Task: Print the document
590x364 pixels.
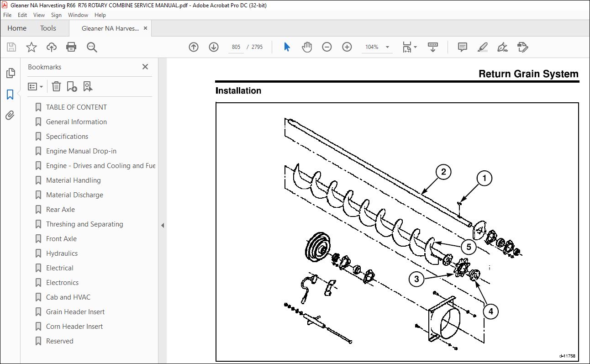Action: tap(71, 47)
